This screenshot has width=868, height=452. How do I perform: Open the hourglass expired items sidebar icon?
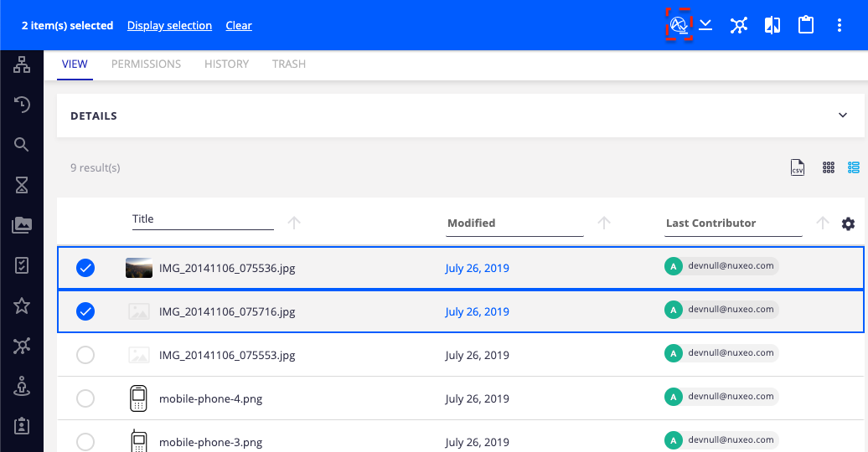(x=22, y=185)
